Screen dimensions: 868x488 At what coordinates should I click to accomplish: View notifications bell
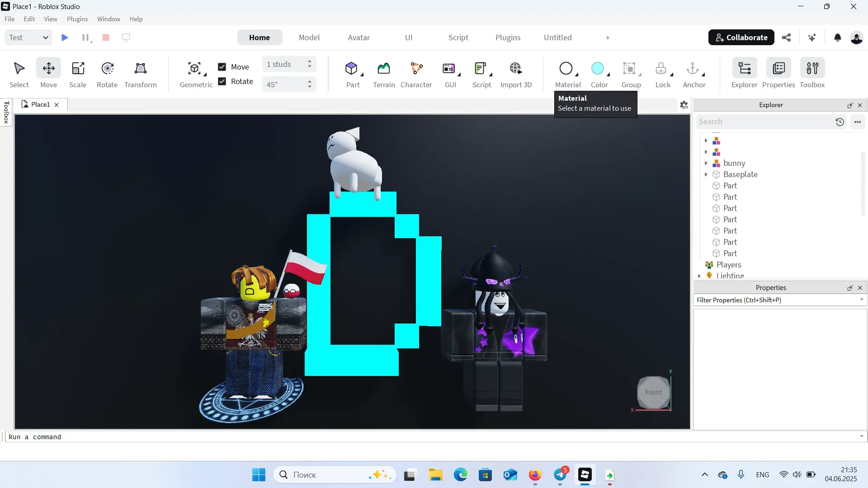click(x=837, y=38)
